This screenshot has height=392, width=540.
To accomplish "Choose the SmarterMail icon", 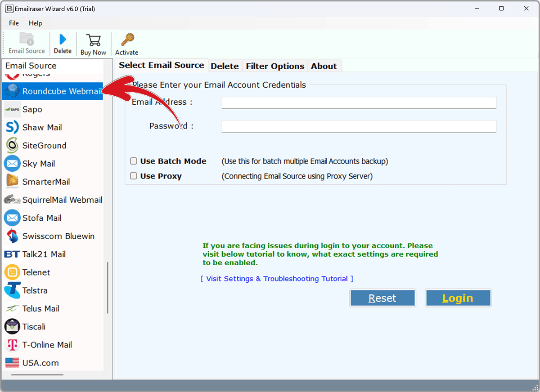I will [12, 182].
